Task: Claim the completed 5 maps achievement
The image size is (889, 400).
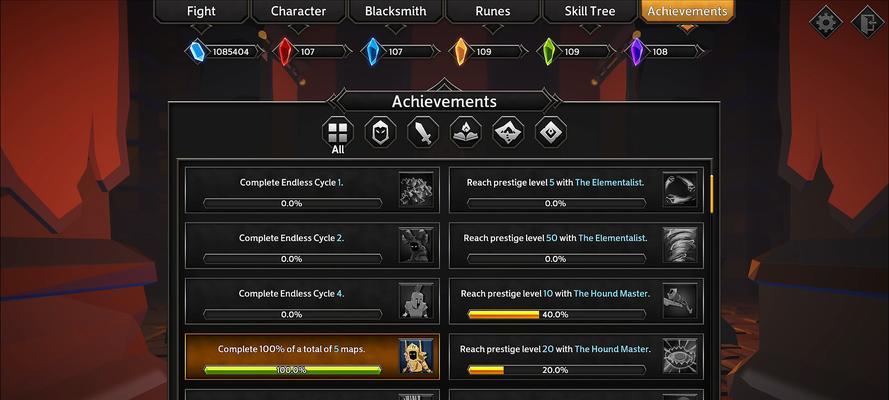Action: click(x=312, y=356)
